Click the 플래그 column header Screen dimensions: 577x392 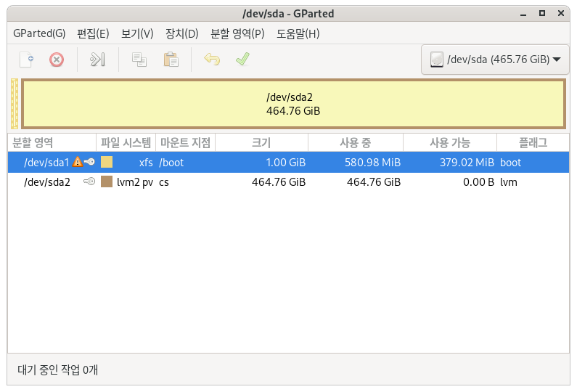pyautogui.click(x=533, y=142)
